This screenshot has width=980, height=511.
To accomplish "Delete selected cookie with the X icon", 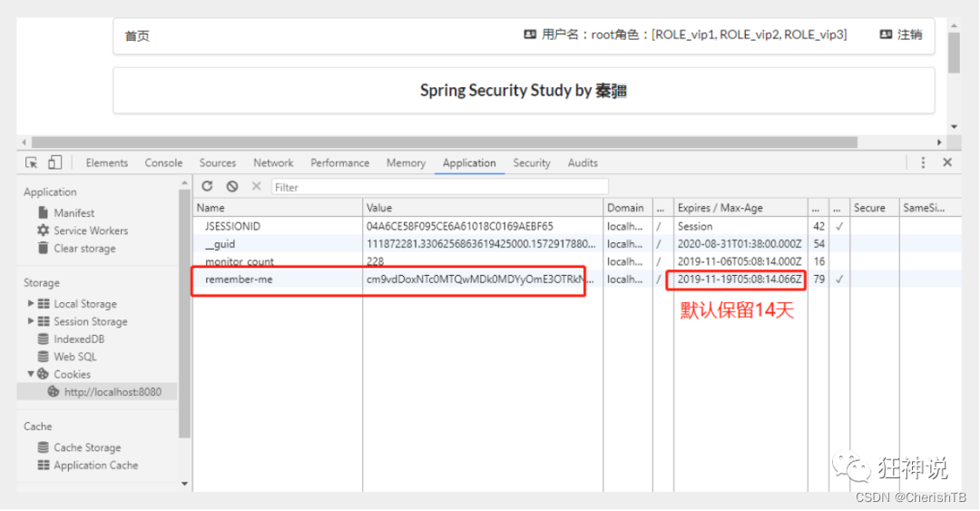I will (256, 186).
